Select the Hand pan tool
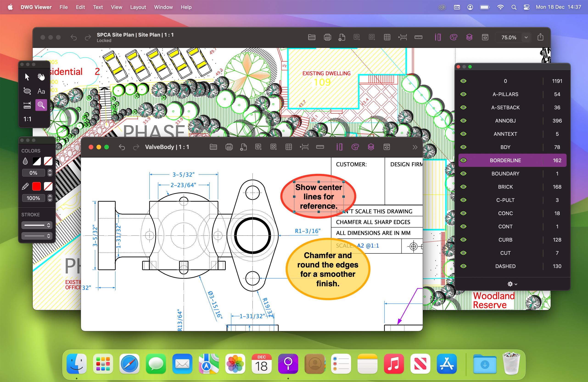This screenshot has height=382, width=588. coord(41,77)
